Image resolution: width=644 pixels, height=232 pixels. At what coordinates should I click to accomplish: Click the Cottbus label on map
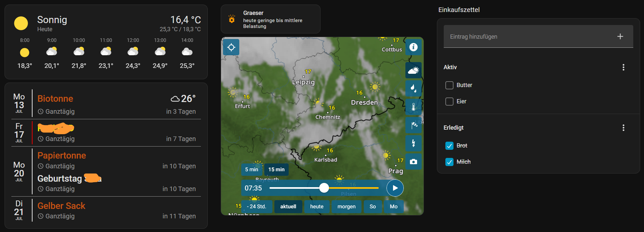(392, 49)
